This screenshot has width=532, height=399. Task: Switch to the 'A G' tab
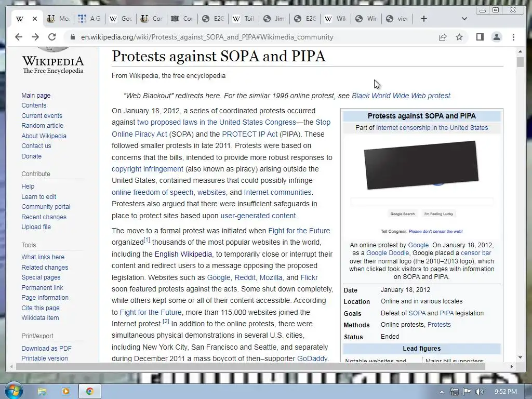[x=89, y=19]
